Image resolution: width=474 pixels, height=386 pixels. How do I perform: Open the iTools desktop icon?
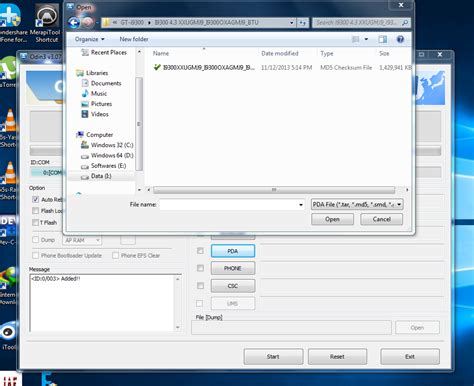pyautogui.click(x=9, y=336)
